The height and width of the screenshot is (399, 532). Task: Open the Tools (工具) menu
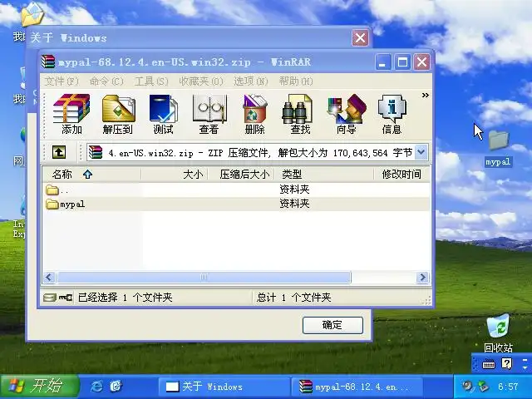coord(151,81)
